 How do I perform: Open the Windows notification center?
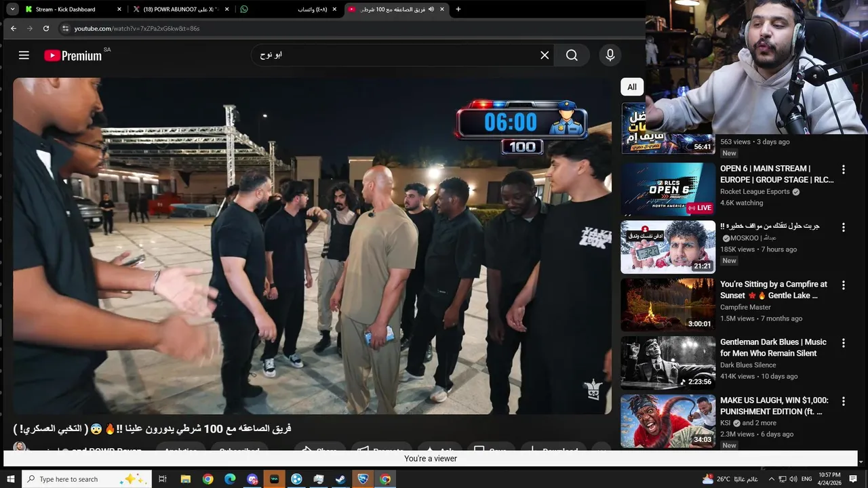[854, 479]
